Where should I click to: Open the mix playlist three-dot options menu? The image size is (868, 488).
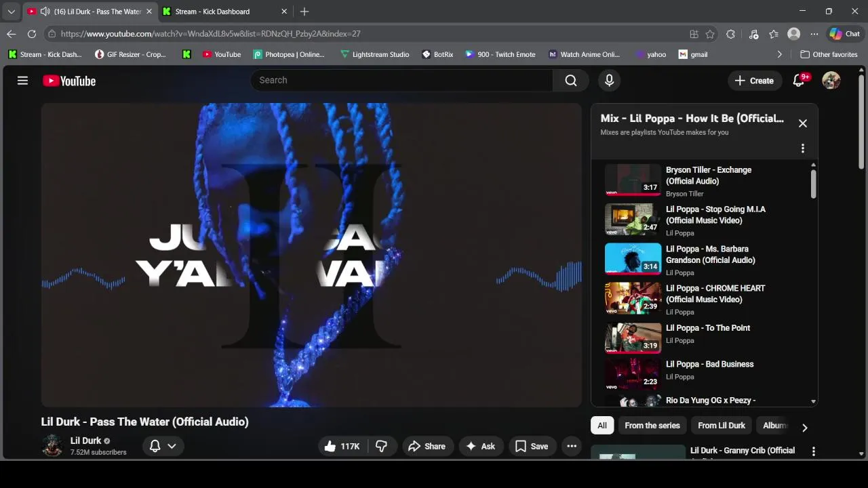(x=803, y=148)
